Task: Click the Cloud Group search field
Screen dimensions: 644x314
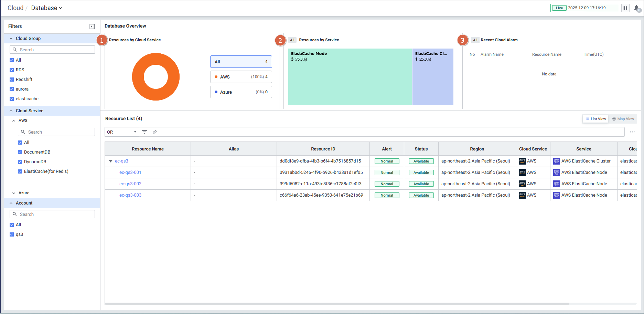Action: point(52,50)
